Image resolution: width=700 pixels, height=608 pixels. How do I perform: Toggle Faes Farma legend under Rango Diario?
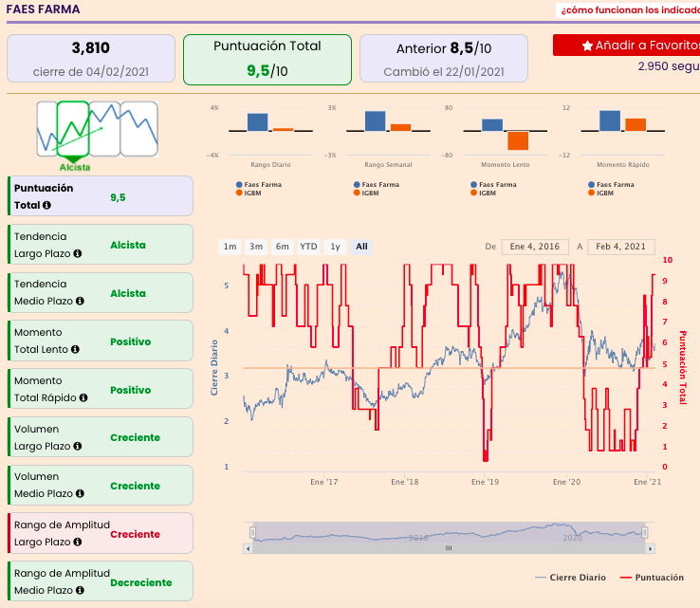259,184
